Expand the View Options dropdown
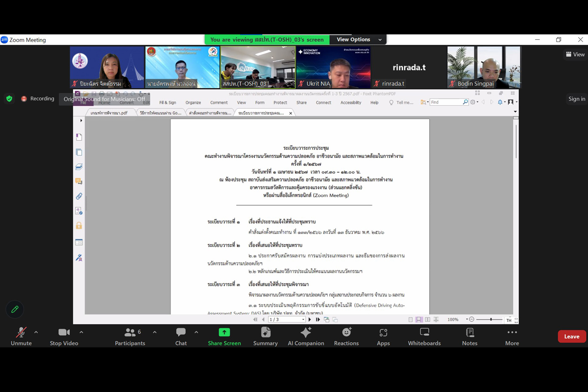This screenshot has width=588, height=392. pyautogui.click(x=359, y=40)
